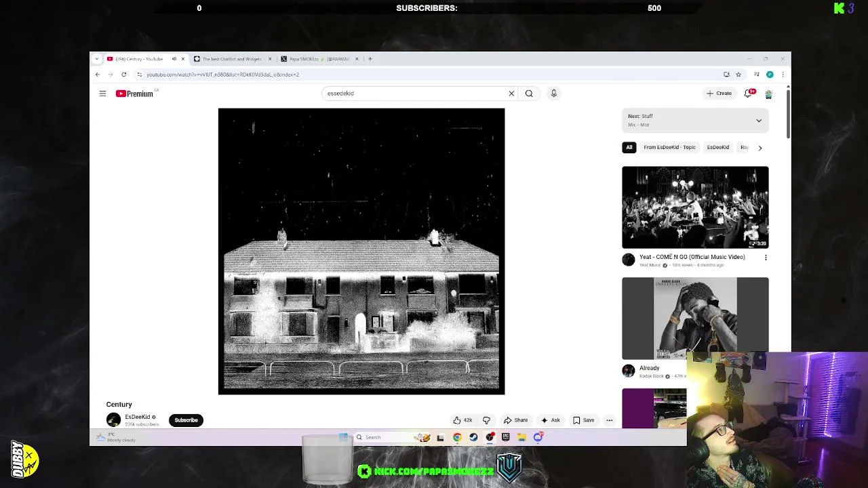Subscribe to EsDeeKid channel
Image resolution: width=868 pixels, height=488 pixels.
pos(186,420)
